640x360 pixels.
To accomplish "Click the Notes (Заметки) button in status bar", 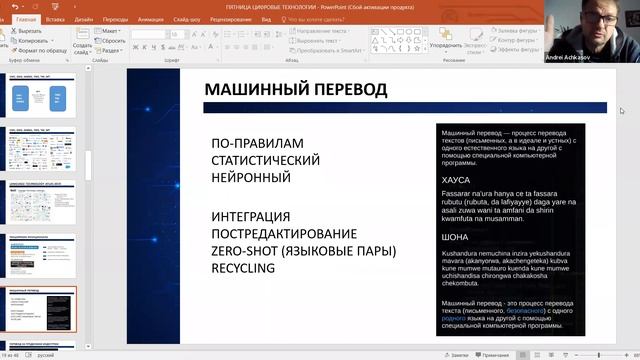I will [x=456, y=355].
